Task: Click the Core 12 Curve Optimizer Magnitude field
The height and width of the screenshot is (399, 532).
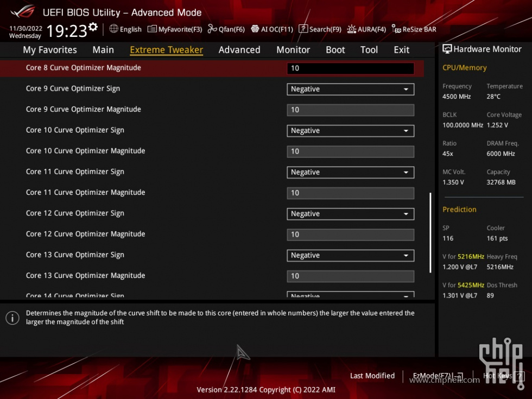Action: pos(351,235)
